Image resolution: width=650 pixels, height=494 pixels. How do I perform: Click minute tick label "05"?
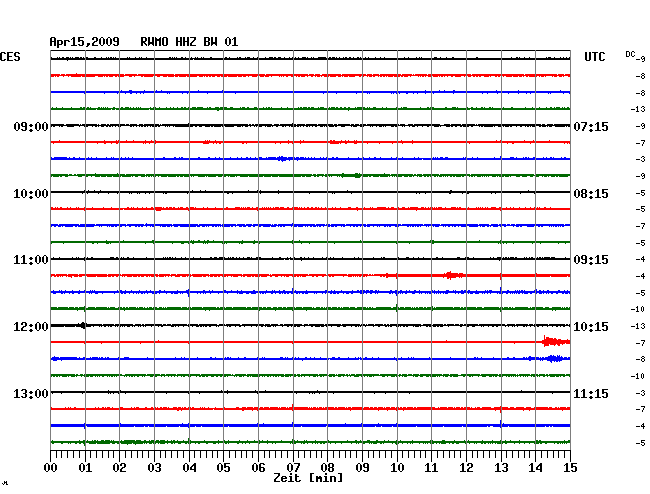pyautogui.click(x=223, y=467)
